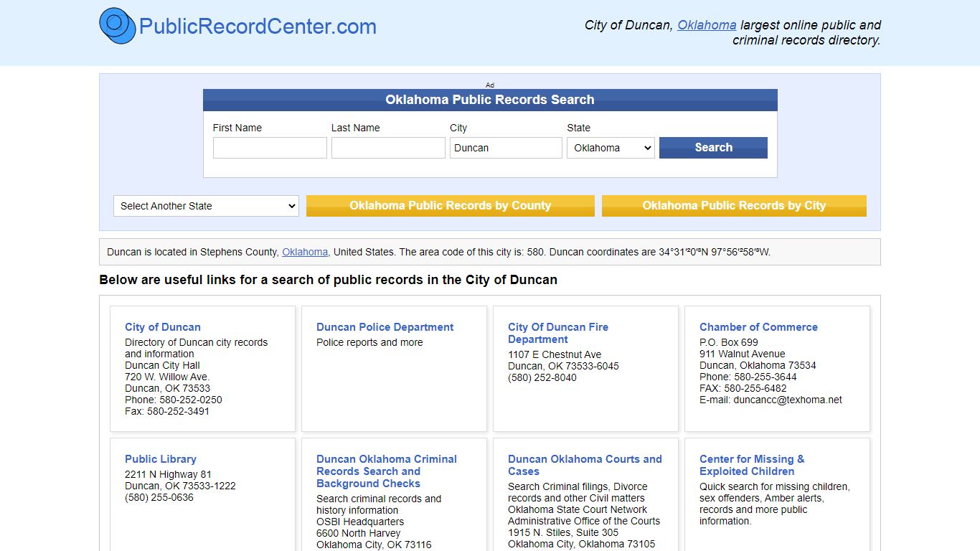Follow the Oklahoma link in location description
Screen dimensions: 980x551
[x=305, y=252]
